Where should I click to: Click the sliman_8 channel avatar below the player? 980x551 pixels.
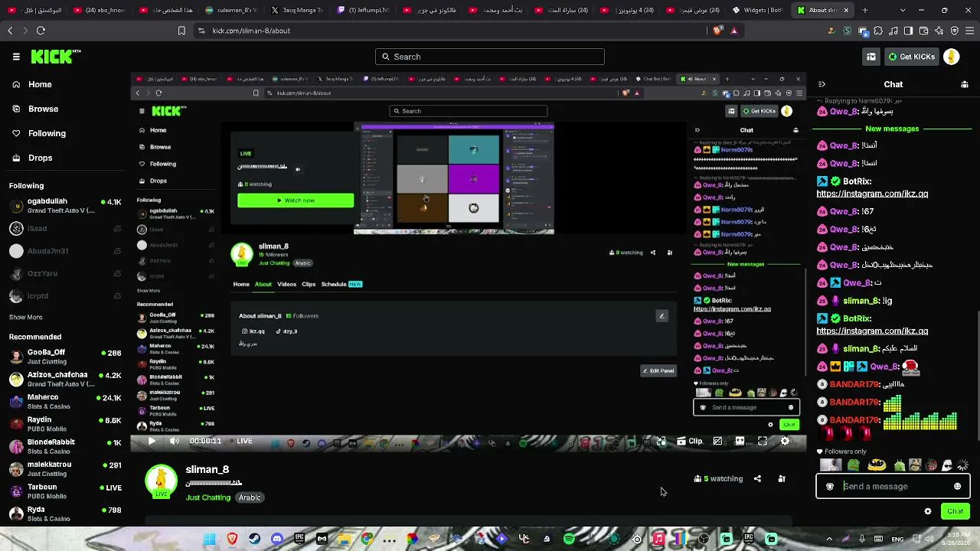click(x=162, y=481)
